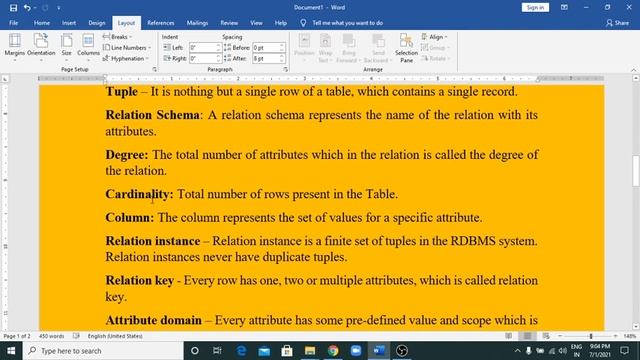Click the word Cardinality in document
Screen dimensions: 640x360
(x=139, y=194)
